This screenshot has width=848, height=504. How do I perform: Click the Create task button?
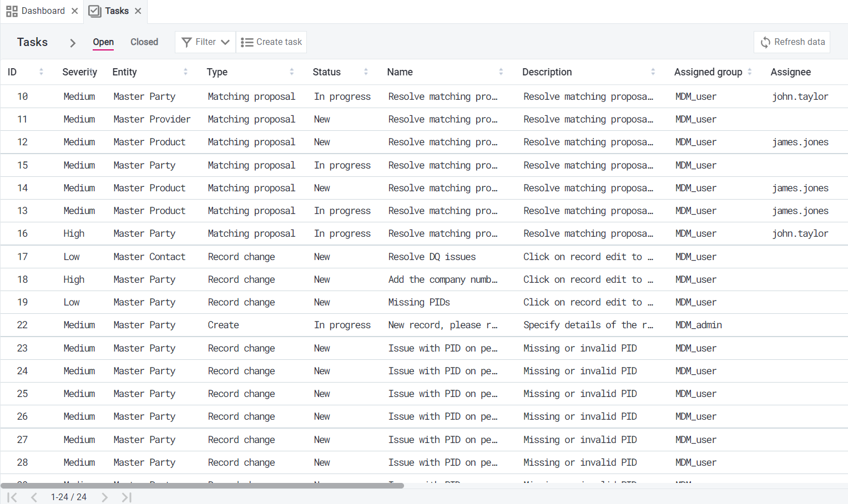(271, 42)
